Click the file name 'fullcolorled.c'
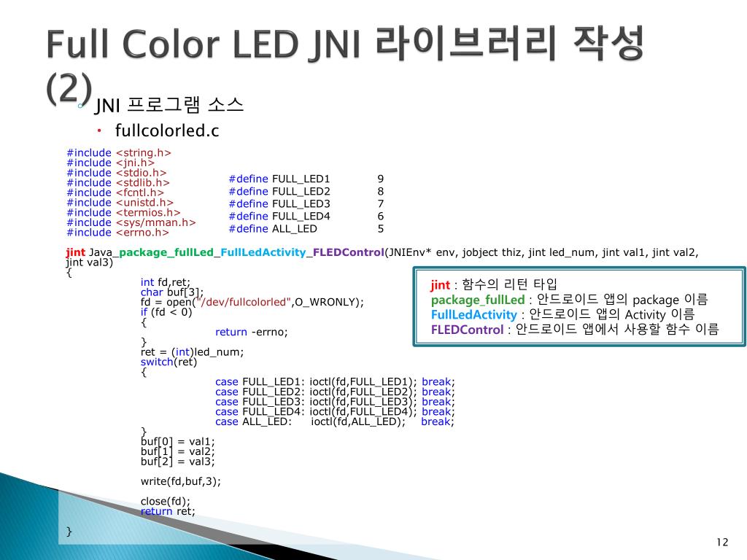 coord(167,131)
